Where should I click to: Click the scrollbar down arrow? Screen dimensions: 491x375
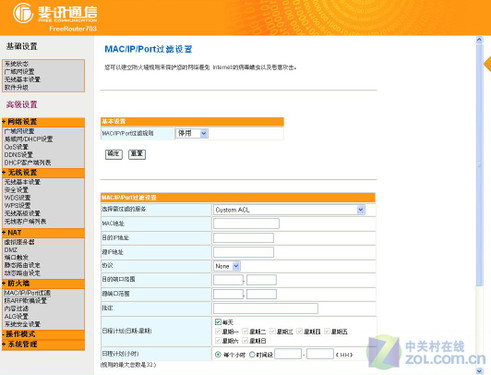pos(479,371)
